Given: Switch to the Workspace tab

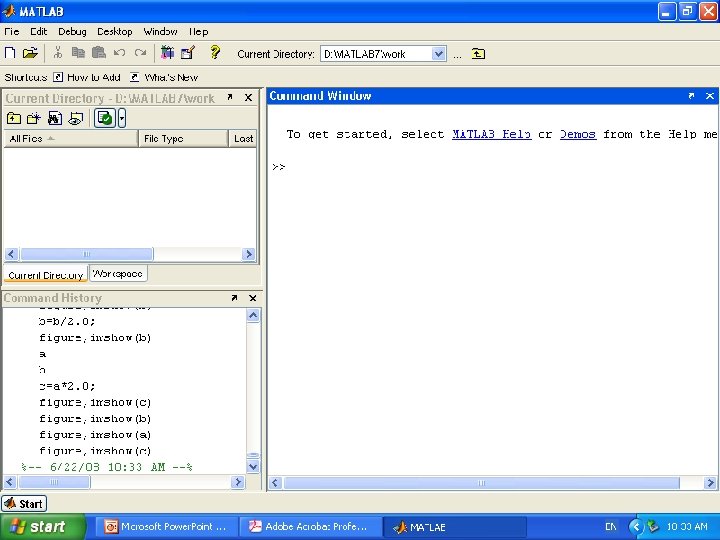Looking at the screenshot, I should click(118, 274).
